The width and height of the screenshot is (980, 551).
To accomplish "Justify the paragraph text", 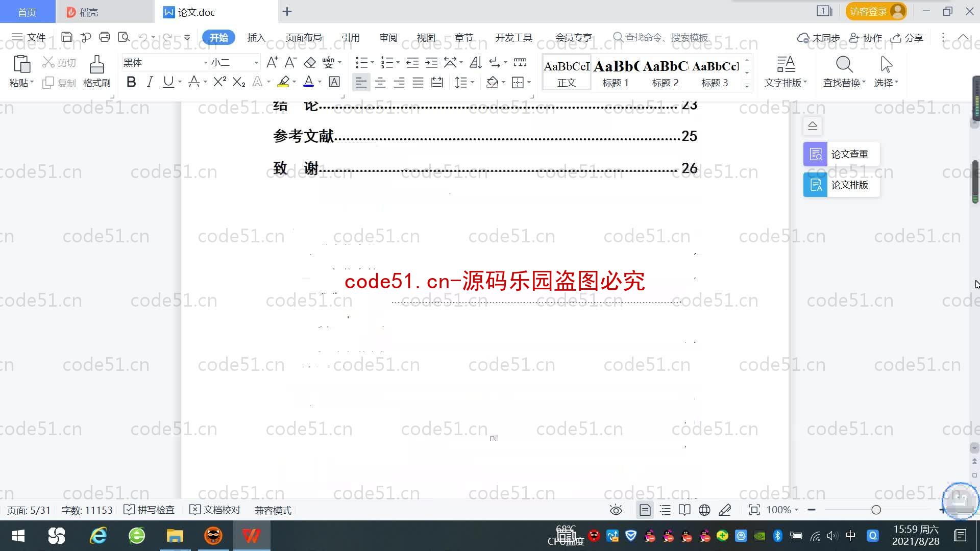I will [418, 82].
